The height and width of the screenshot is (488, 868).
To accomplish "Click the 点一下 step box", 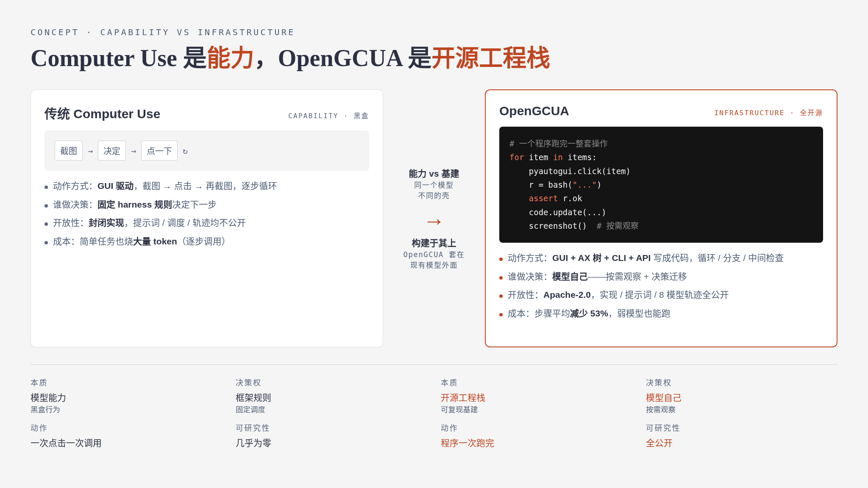I will pos(159,151).
